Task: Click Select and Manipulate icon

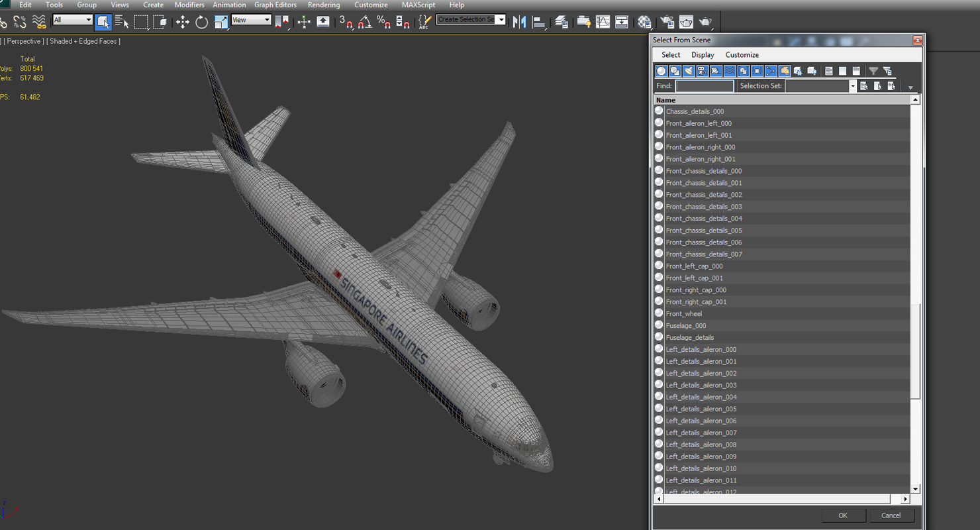Action: pos(304,22)
